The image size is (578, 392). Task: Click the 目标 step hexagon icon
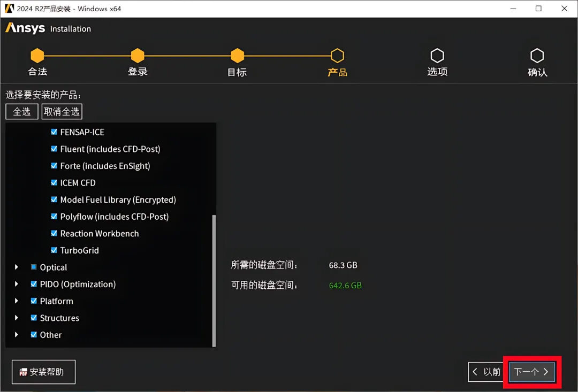tap(238, 56)
